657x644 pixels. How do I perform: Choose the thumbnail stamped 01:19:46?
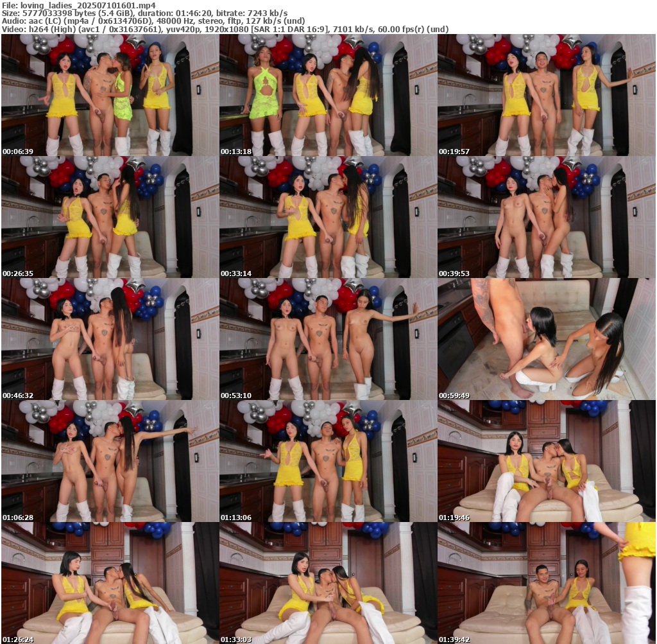546,461
